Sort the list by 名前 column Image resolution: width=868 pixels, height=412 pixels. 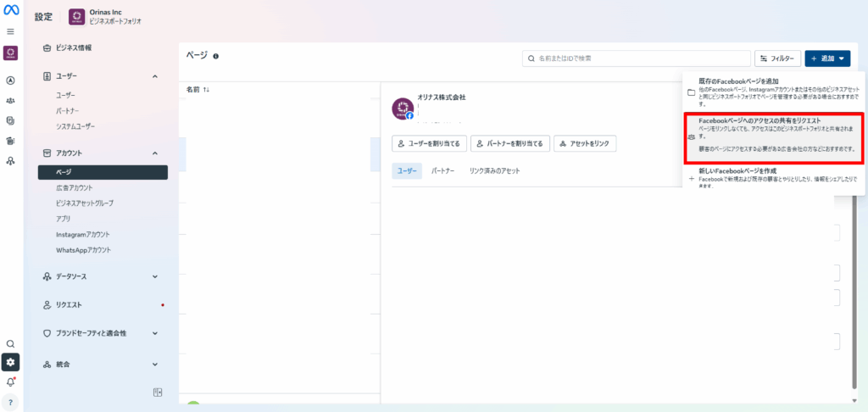[x=198, y=89]
